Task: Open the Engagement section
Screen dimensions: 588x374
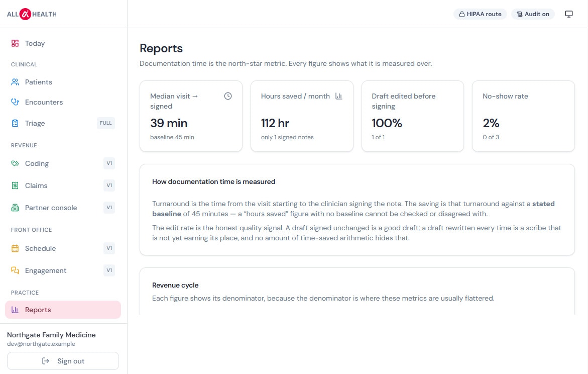Action: click(x=63, y=270)
